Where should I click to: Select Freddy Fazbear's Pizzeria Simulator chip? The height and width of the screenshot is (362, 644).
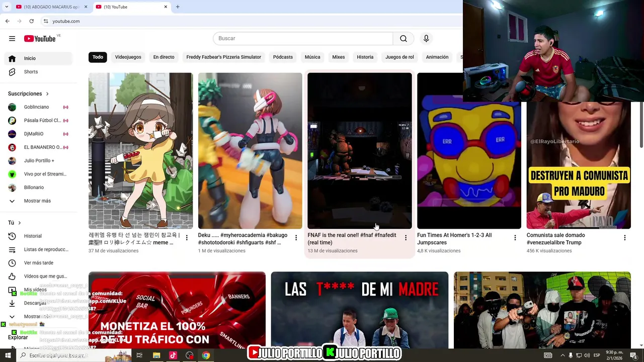click(x=223, y=57)
